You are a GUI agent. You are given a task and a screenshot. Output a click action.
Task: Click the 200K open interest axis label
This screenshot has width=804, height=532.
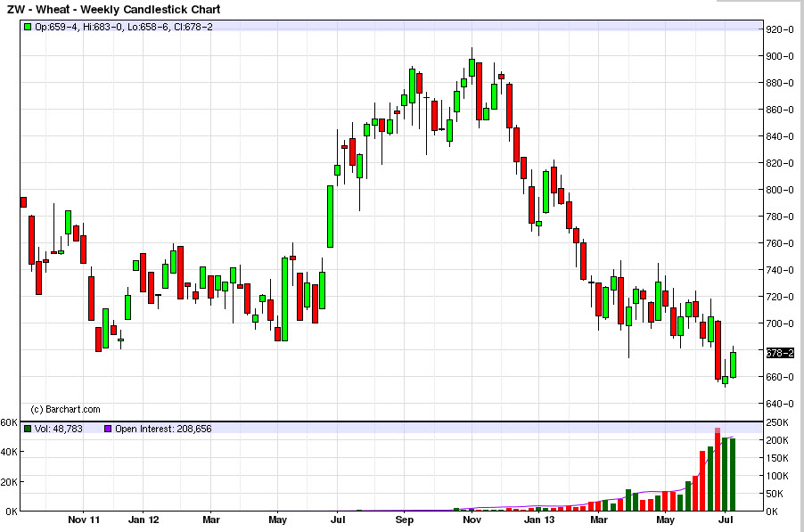pyautogui.click(x=777, y=440)
